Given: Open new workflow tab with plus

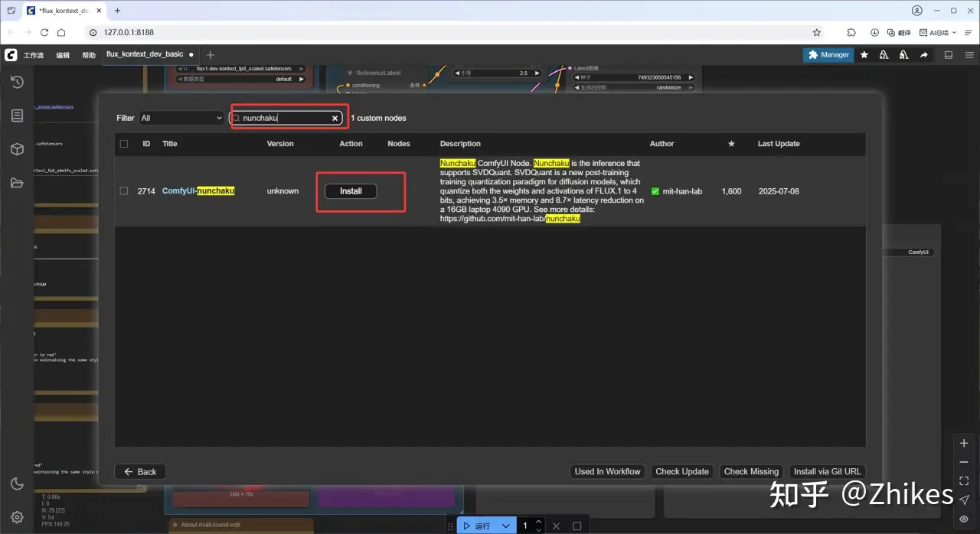Looking at the screenshot, I should (211, 55).
